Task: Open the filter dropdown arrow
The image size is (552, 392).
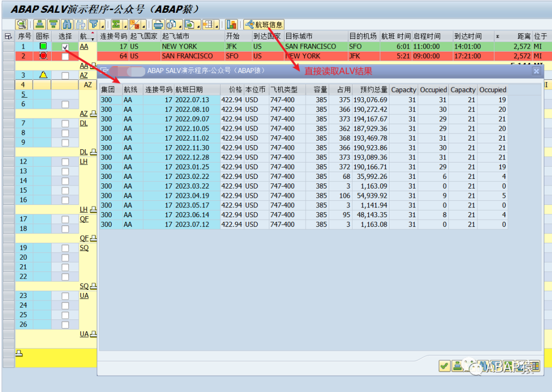Action: coord(103,26)
